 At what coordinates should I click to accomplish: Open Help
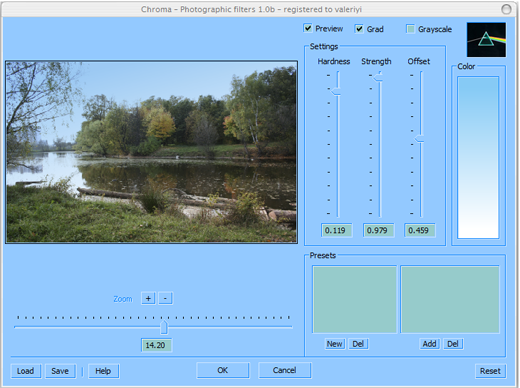click(103, 371)
